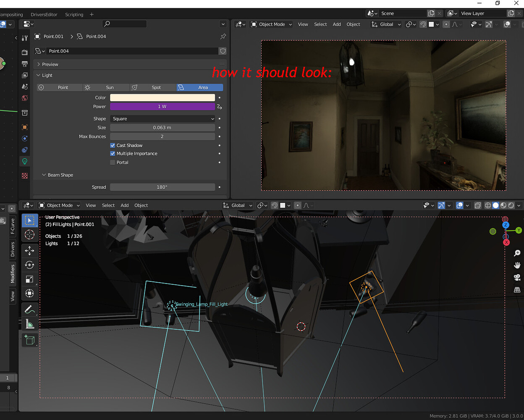This screenshot has width=524, height=420.
Task: Open the Scripting workspace tab
Action: [74, 14]
